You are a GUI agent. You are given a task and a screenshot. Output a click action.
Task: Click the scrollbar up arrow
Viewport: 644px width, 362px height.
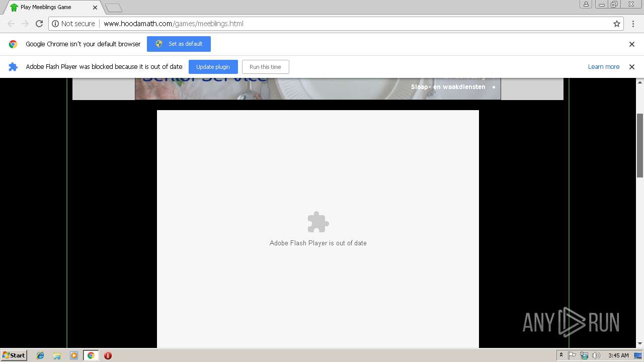640,82
